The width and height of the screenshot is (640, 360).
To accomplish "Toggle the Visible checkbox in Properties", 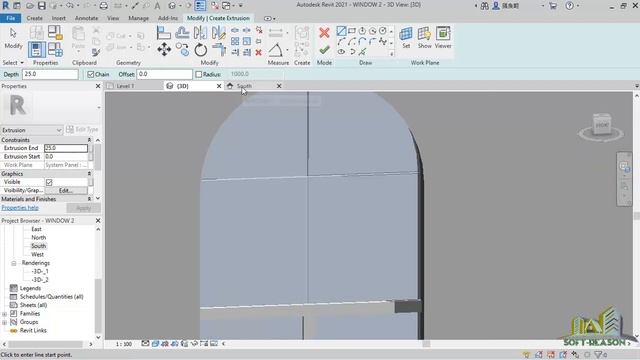I will pyautogui.click(x=49, y=182).
